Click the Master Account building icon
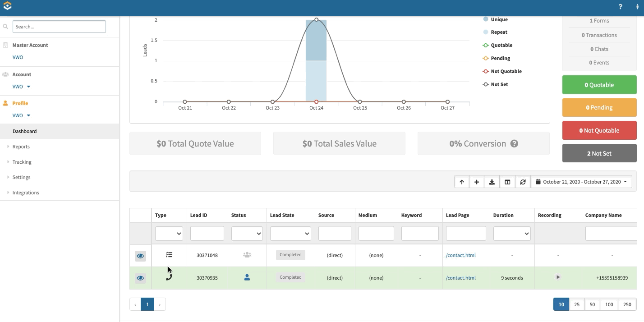Image resolution: width=644 pixels, height=322 pixels. [x=5, y=45]
